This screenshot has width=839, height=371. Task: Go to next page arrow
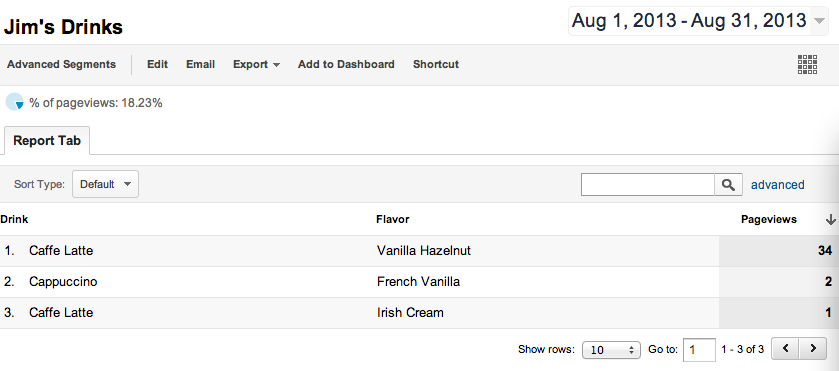click(x=813, y=349)
